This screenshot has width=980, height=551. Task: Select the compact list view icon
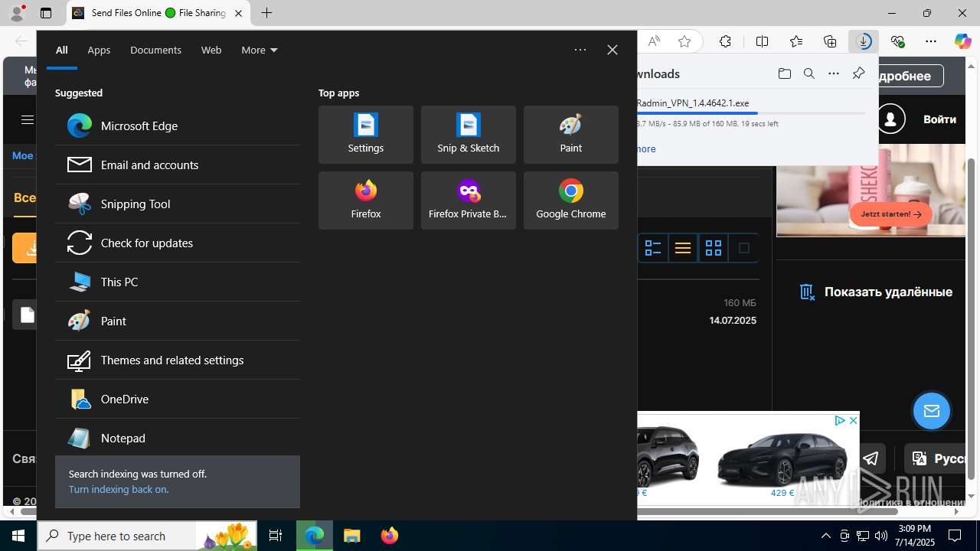[x=683, y=248]
